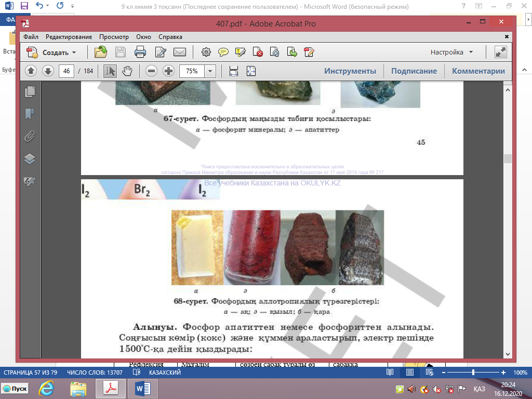Click the grayed Save floppy disk icon
Image resolution: width=532 pixels, height=399 pixels.
pos(121,52)
